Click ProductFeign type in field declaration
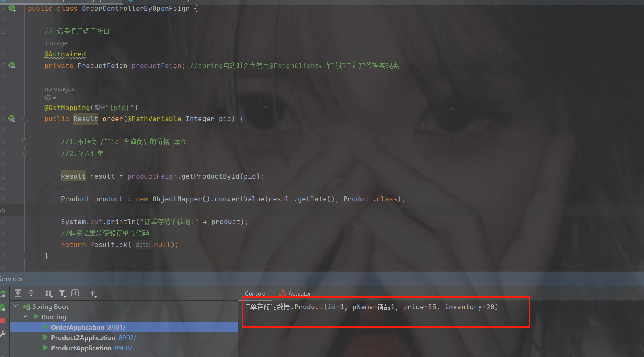 pos(103,66)
